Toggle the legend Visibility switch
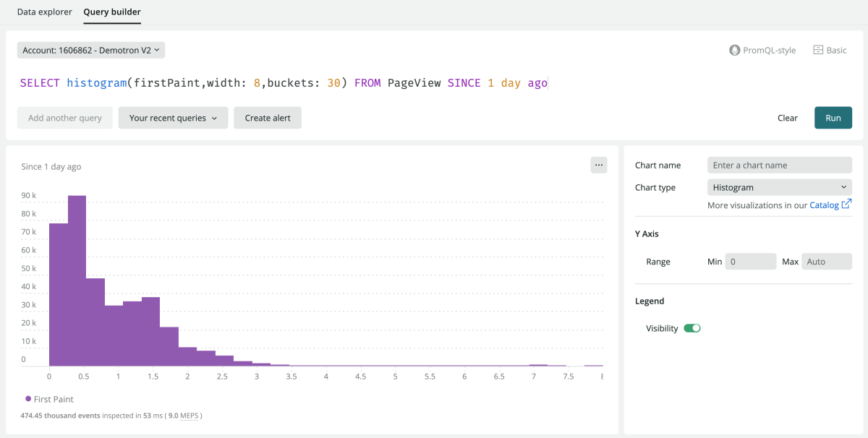The image size is (868, 438). point(692,328)
